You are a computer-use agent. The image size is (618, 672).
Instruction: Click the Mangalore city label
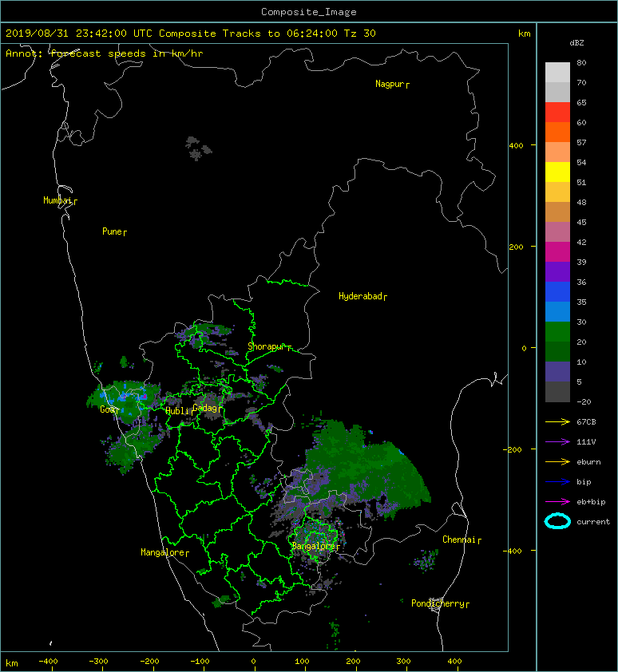pyautogui.click(x=164, y=553)
